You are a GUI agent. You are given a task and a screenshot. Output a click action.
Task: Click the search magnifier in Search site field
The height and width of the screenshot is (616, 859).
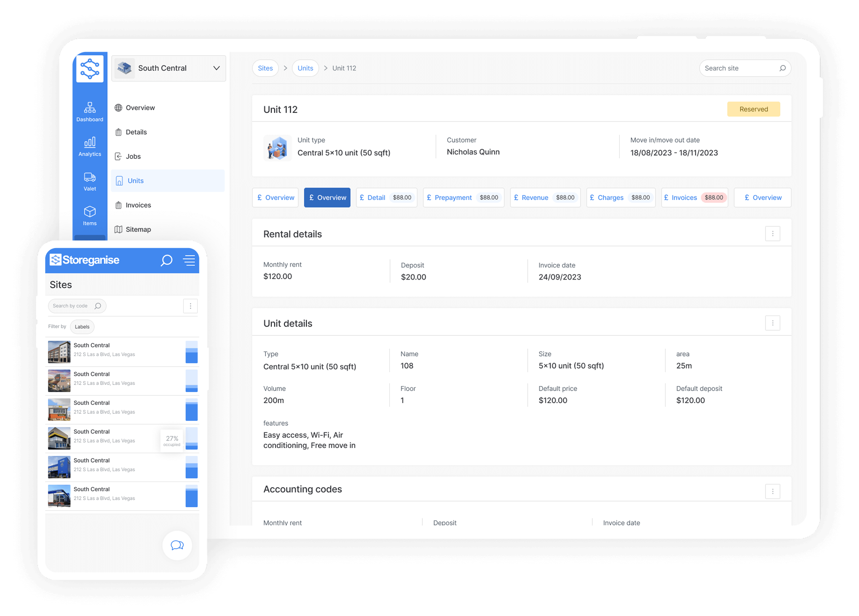782,68
